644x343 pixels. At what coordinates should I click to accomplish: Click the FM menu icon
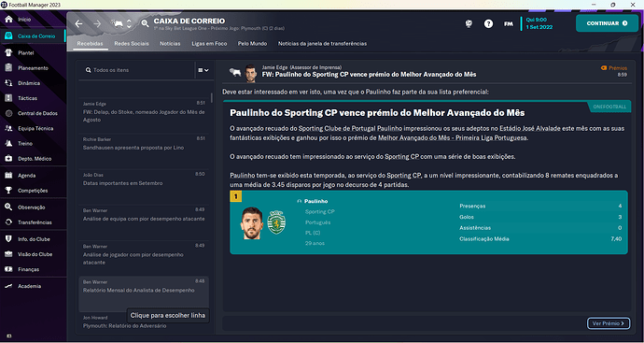(x=508, y=24)
